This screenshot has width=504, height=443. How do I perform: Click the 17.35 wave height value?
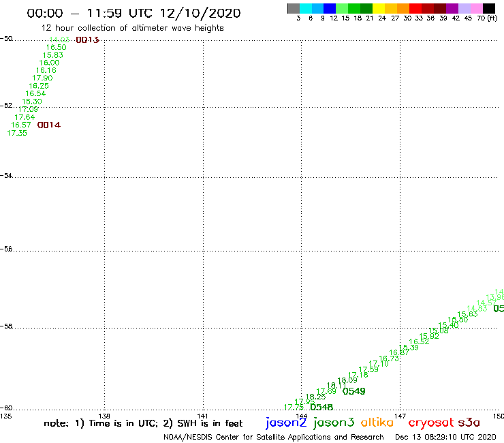point(17,133)
